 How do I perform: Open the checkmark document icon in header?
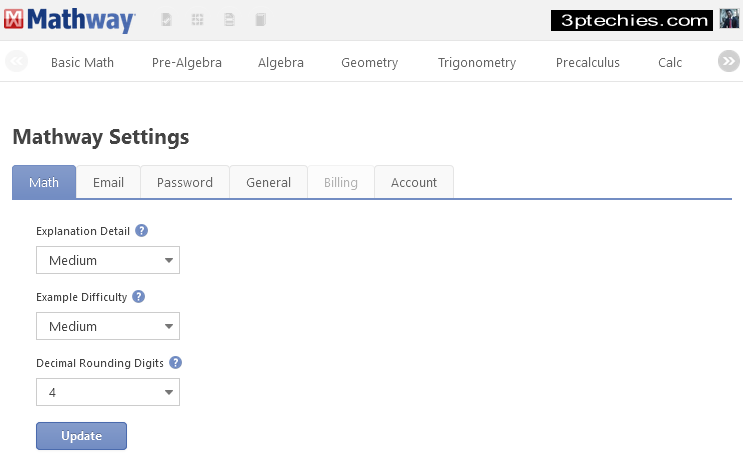[x=166, y=20]
